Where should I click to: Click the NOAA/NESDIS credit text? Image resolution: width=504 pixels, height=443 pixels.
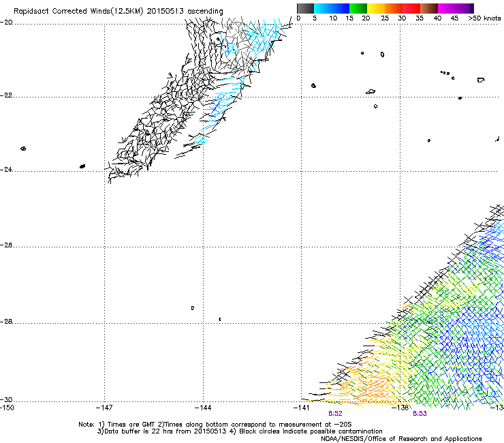[401, 439]
